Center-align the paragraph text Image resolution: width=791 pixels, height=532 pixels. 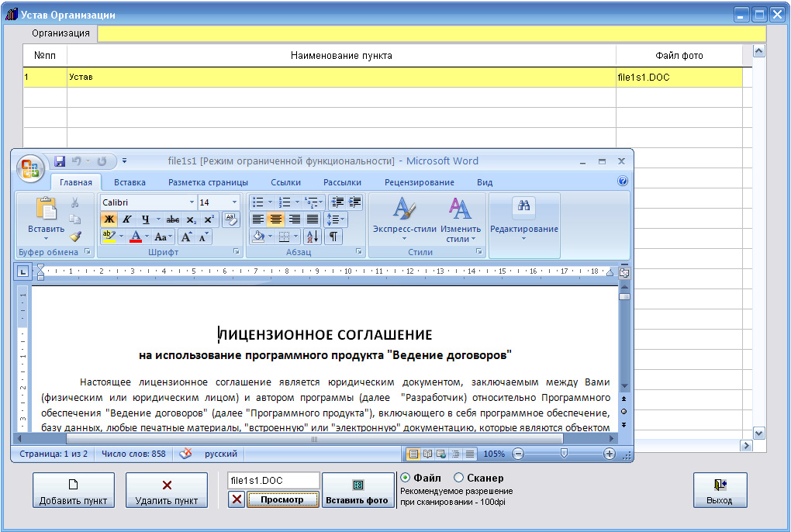point(275,219)
